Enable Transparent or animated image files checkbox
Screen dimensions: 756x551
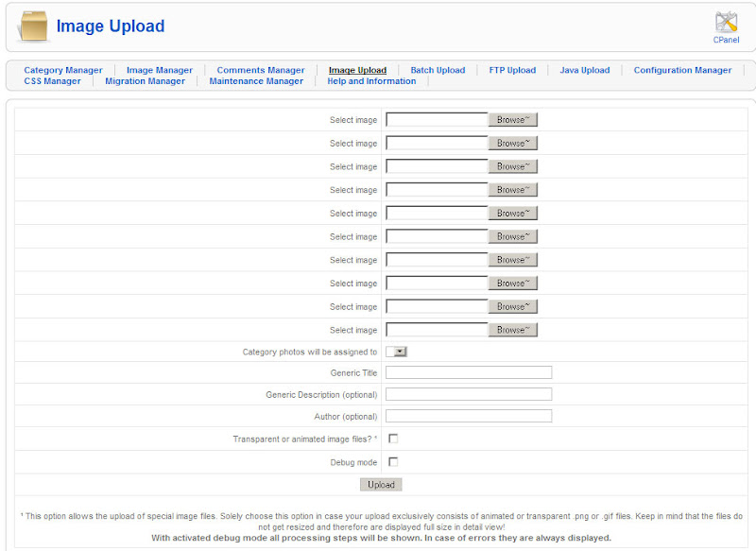(393, 439)
